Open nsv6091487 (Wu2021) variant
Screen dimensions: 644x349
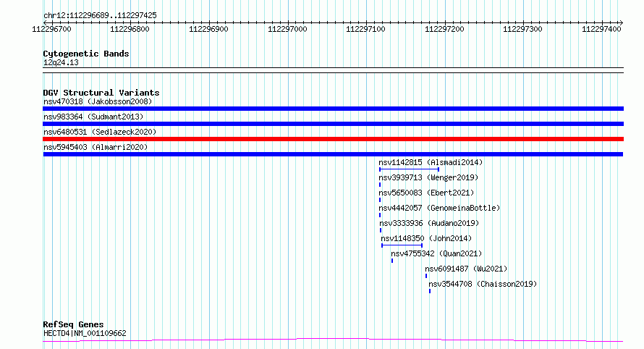[x=466, y=269]
